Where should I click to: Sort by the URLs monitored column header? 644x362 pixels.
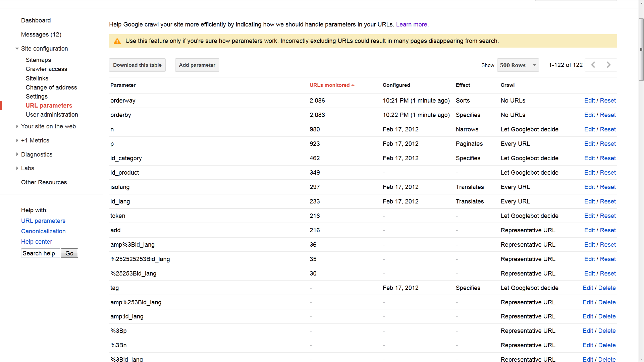click(332, 85)
